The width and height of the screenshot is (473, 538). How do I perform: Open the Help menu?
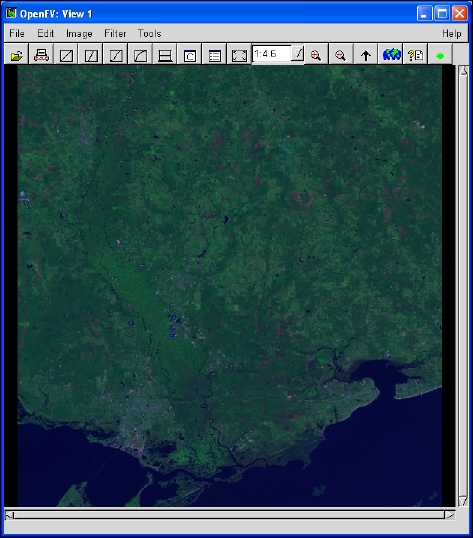tap(452, 33)
